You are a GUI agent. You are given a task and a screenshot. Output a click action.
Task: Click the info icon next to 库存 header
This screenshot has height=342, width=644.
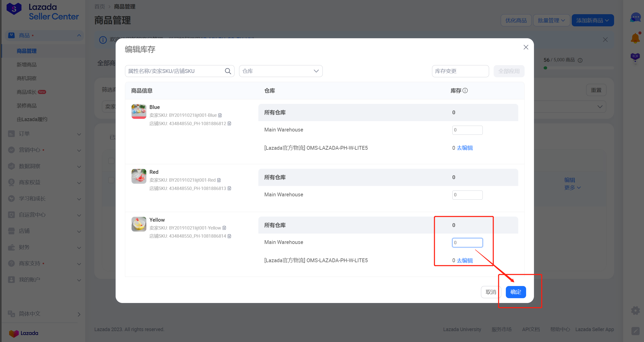(465, 90)
